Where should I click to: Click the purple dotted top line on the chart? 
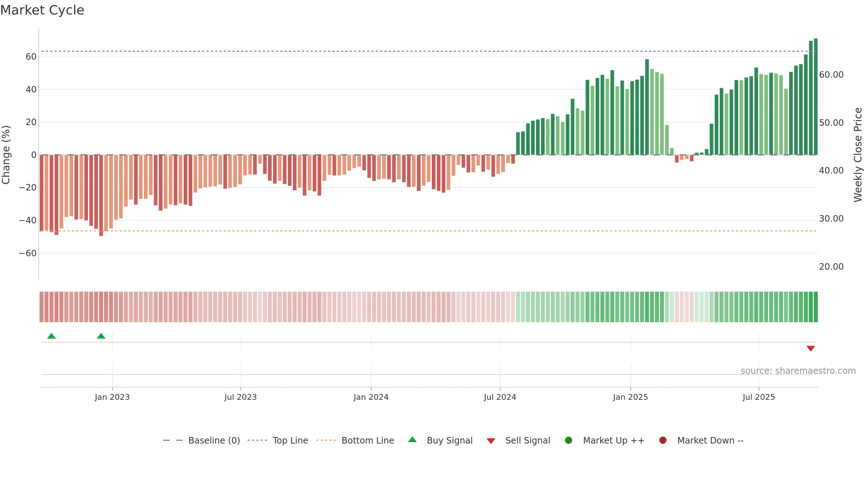[x=429, y=51]
